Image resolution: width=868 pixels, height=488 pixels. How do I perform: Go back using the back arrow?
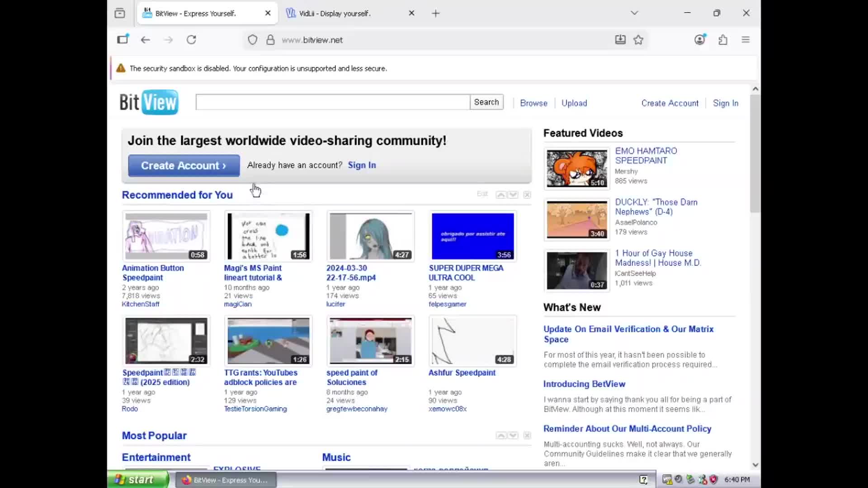(145, 40)
